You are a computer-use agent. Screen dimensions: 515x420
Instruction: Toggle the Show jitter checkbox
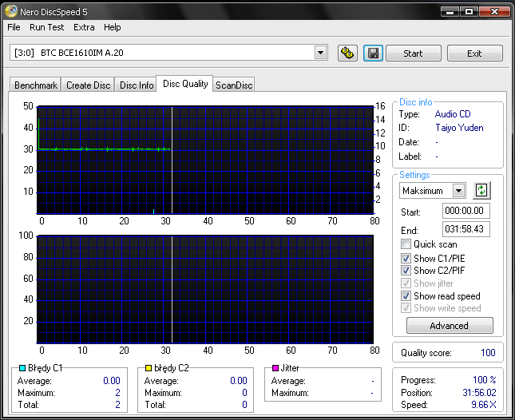tap(406, 283)
